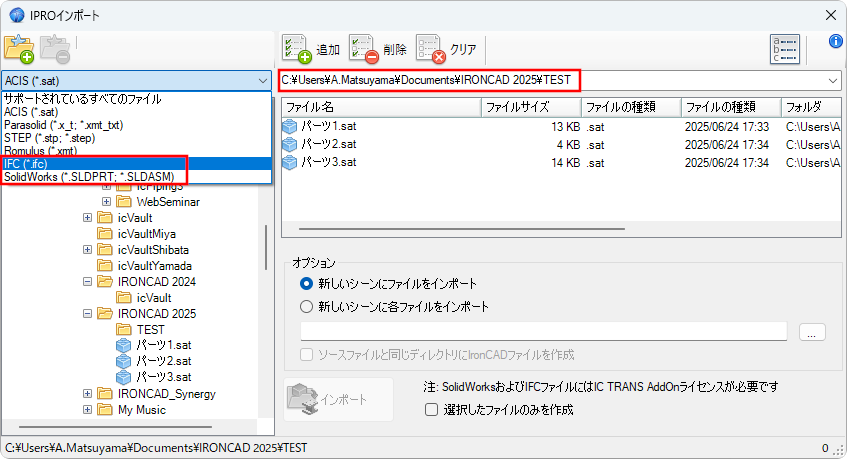Click the パーツ3.sat cube icon in file list

point(290,162)
